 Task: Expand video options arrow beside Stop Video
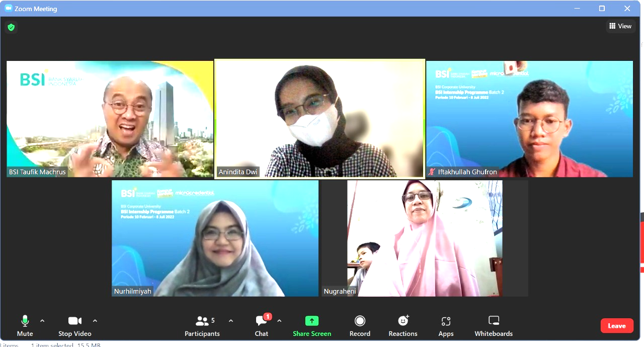(x=95, y=321)
